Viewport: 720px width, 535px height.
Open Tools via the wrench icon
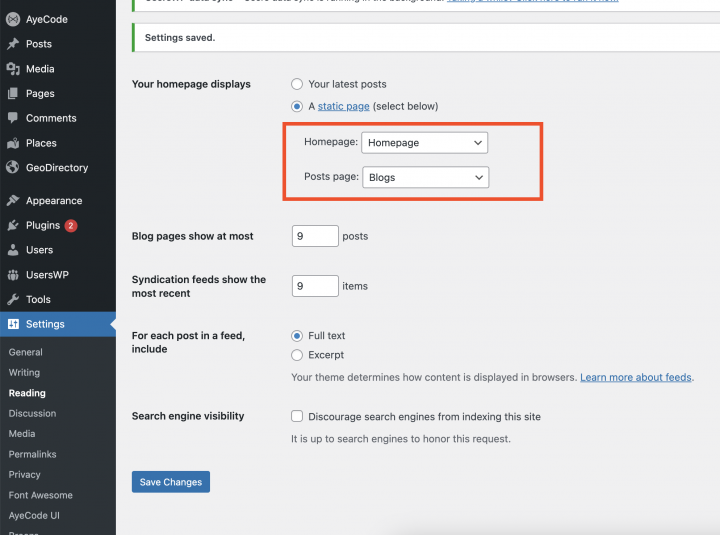[x=13, y=300]
